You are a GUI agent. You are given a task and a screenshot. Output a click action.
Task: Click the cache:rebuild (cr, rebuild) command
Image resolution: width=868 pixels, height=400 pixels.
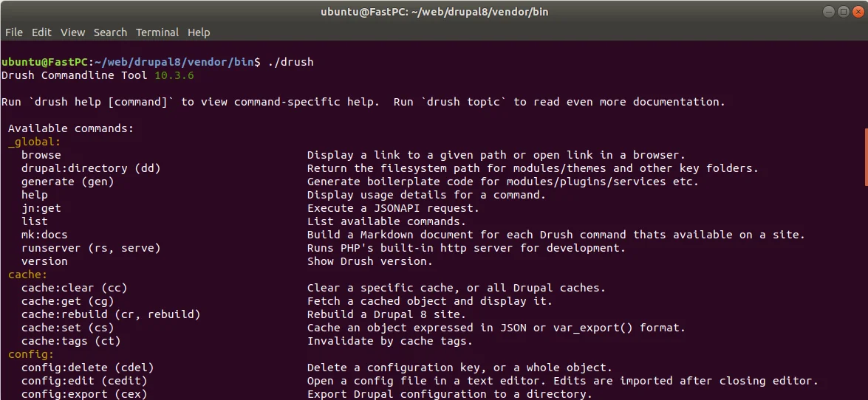point(111,314)
